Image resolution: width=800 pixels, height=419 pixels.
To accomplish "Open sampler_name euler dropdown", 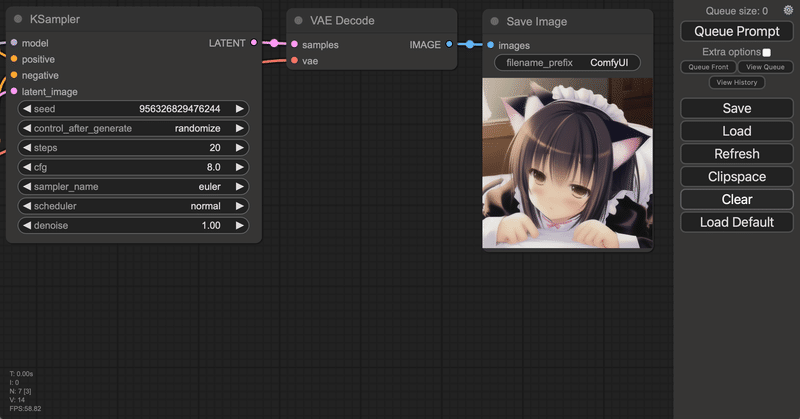I will (x=133, y=186).
